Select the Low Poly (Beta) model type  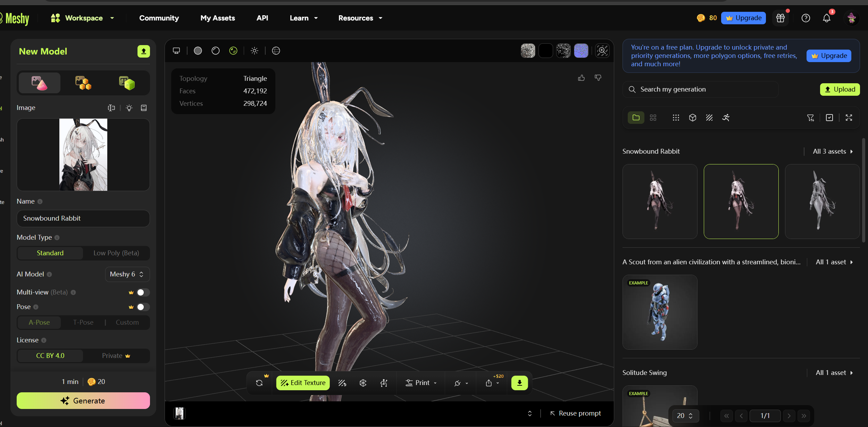pyautogui.click(x=116, y=253)
